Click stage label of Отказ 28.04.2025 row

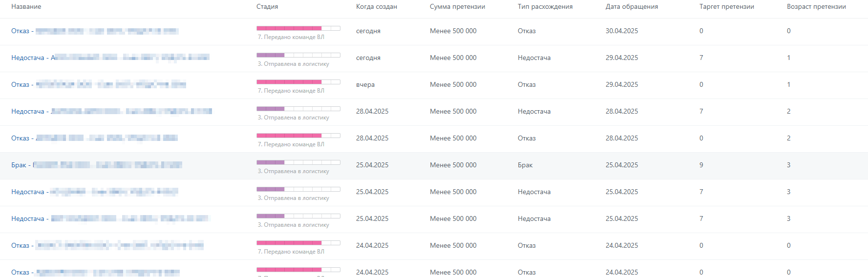(291, 144)
